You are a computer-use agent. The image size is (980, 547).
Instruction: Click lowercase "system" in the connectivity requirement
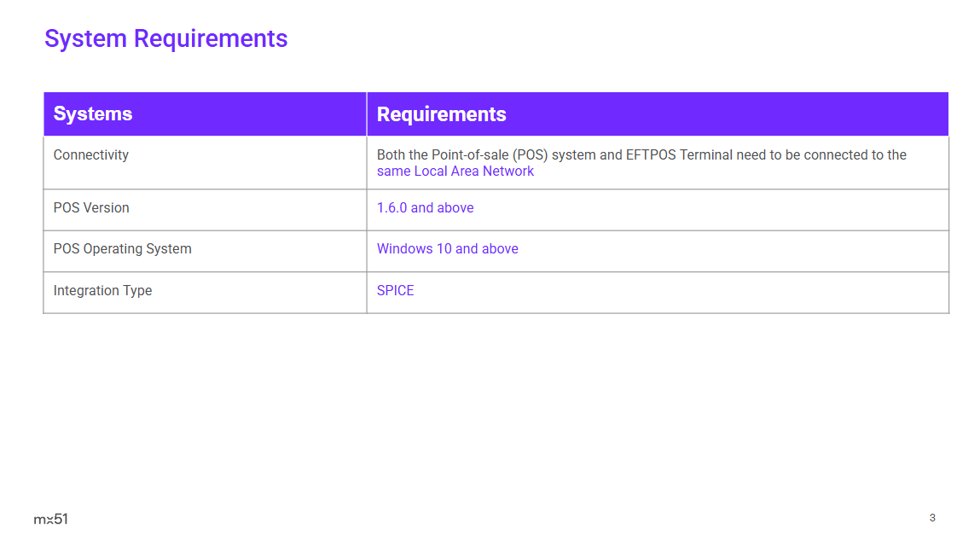(573, 155)
